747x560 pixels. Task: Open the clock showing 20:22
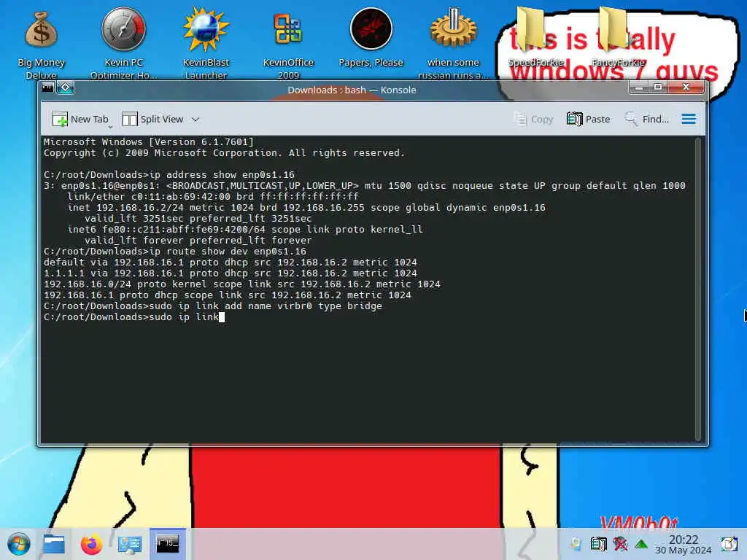(683, 544)
